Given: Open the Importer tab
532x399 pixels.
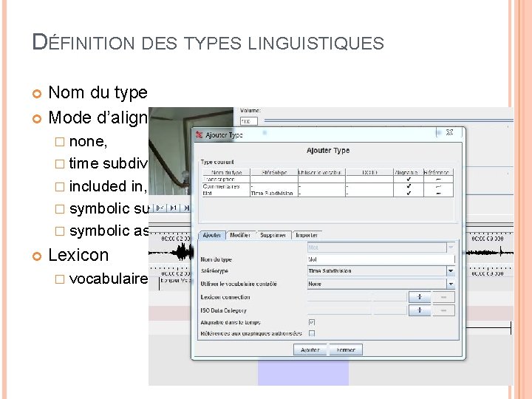Looking at the screenshot, I should [x=307, y=235].
